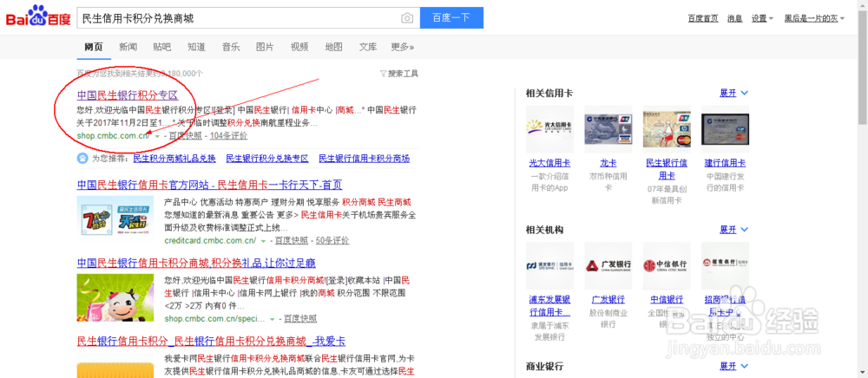
Task: Switch to the 图片 tab
Action: coord(265,47)
